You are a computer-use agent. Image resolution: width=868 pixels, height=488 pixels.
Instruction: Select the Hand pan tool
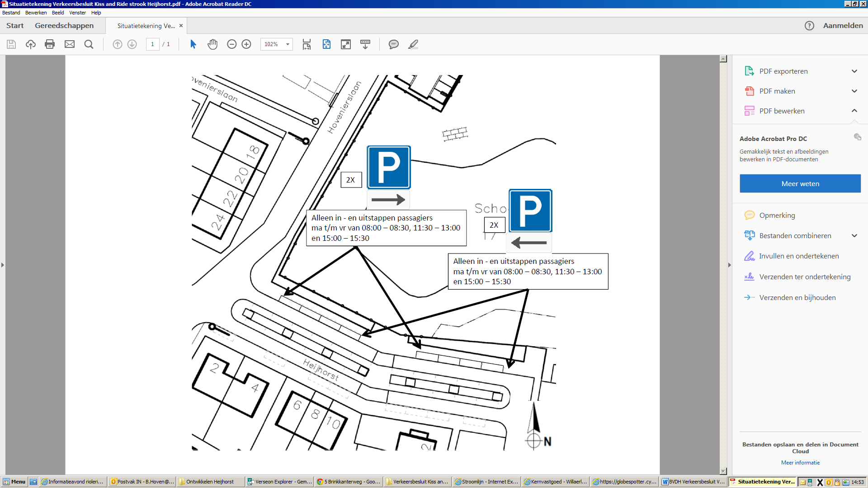(212, 44)
